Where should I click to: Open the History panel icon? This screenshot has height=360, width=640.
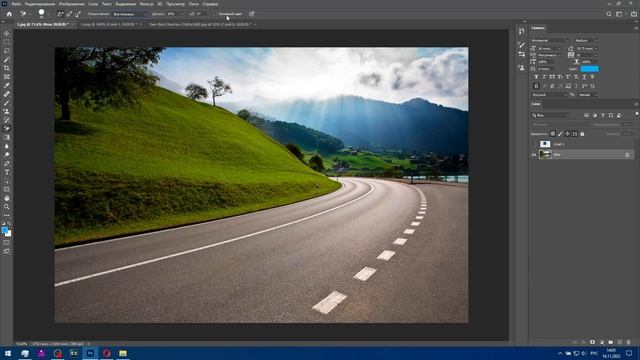click(522, 31)
